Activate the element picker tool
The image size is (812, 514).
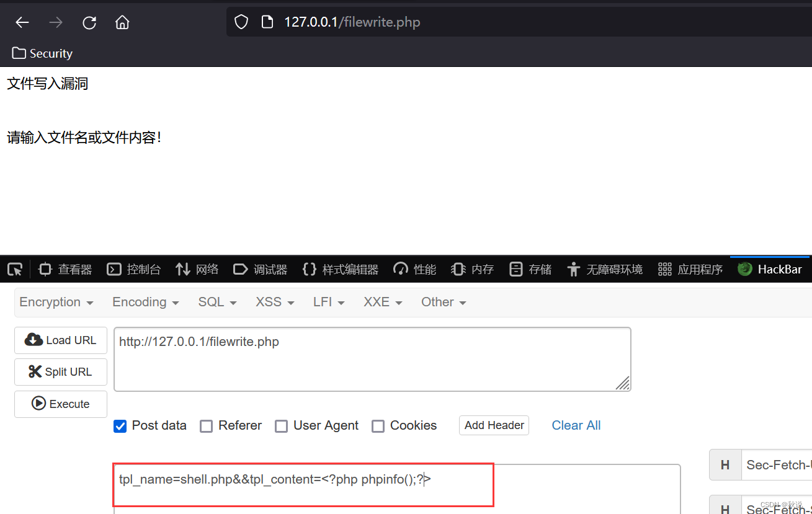(15, 269)
